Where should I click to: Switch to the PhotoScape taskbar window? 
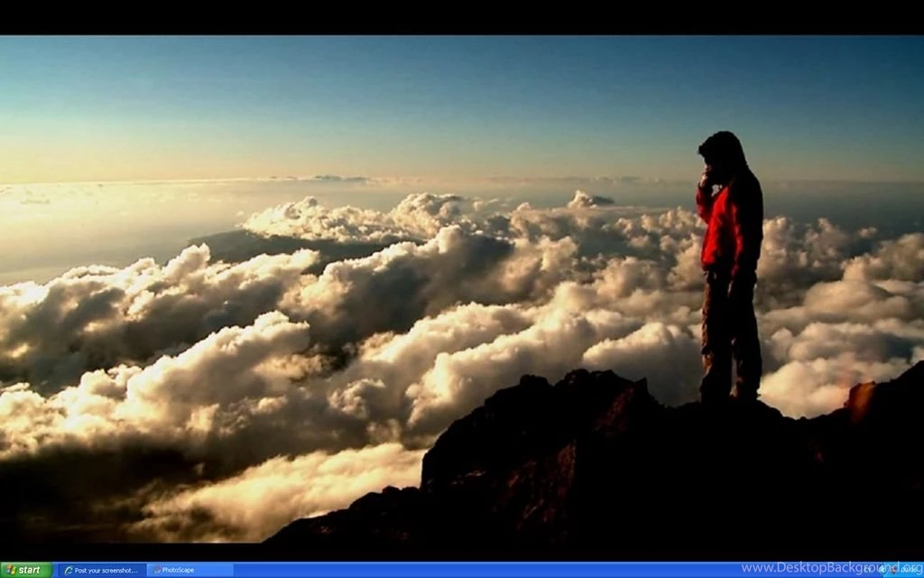pyautogui.click(x=189, y=570)
